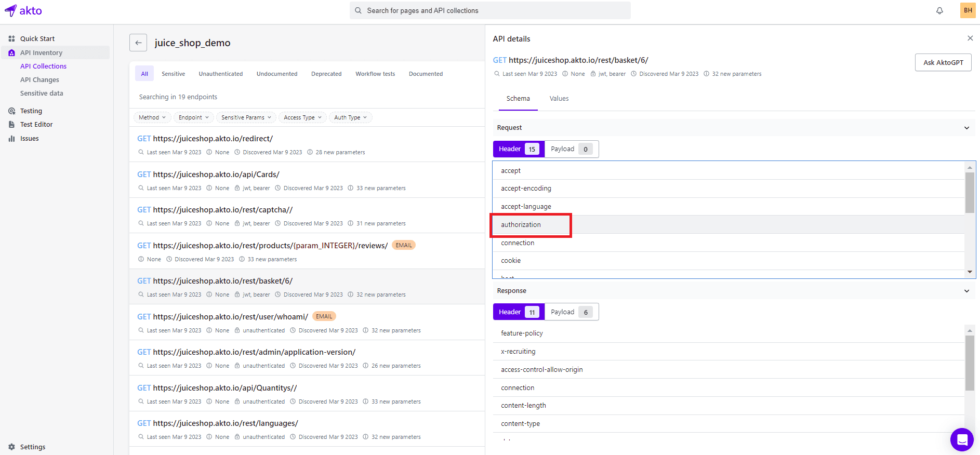Click request headers scrollbar down arrow
Image resolution: width=980 pixels, height=455 pixels.
pos(970,272)
